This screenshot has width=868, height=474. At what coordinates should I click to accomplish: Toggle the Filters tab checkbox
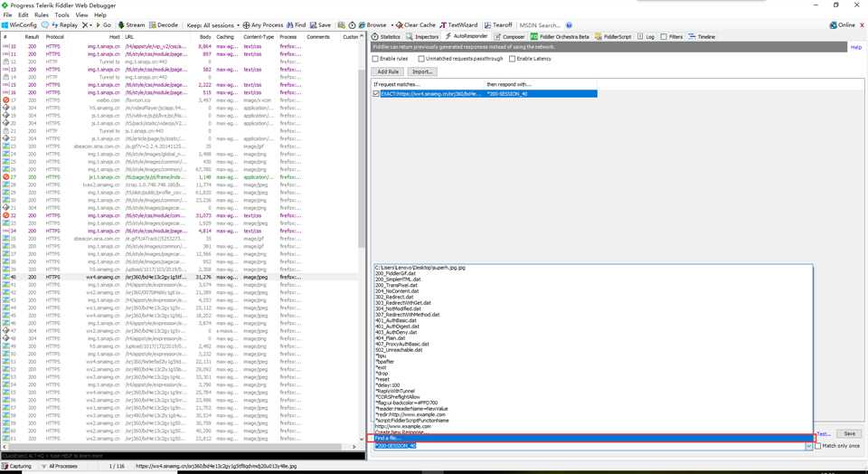664,36
